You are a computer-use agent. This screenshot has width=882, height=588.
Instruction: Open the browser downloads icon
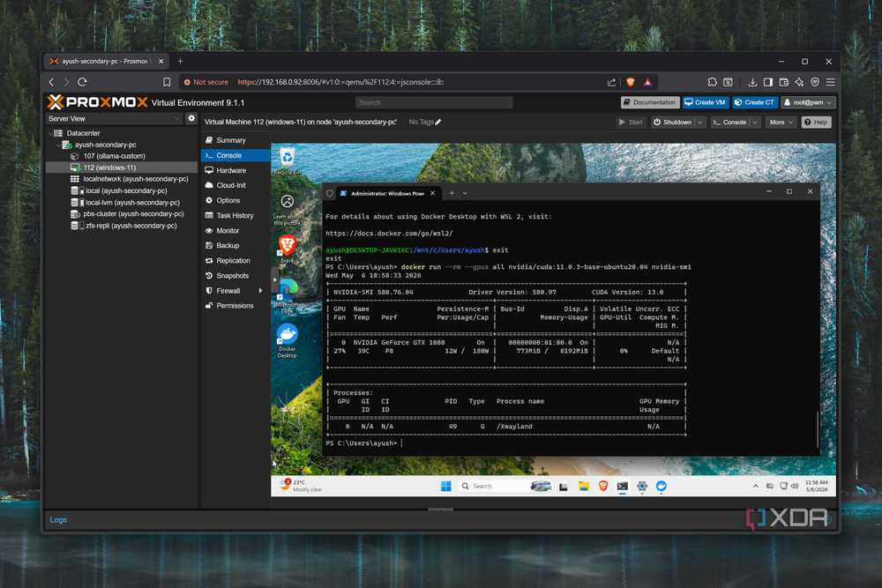click(752, 82)
